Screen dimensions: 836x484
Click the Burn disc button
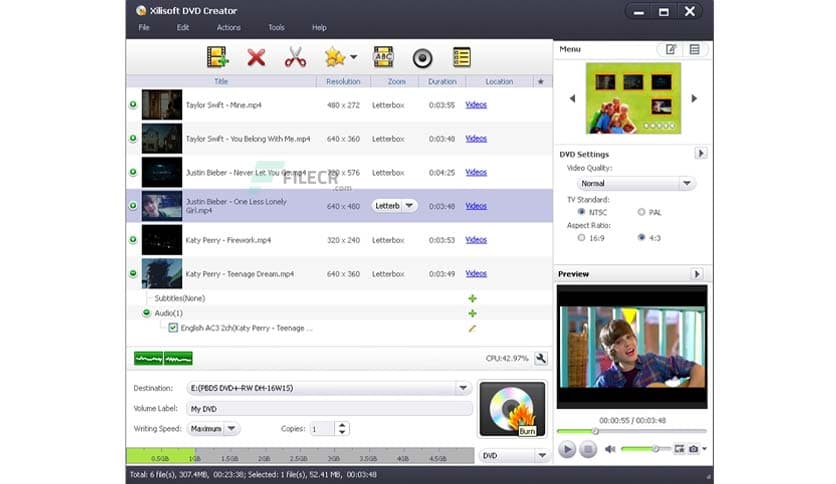click(x=512, y=409)
